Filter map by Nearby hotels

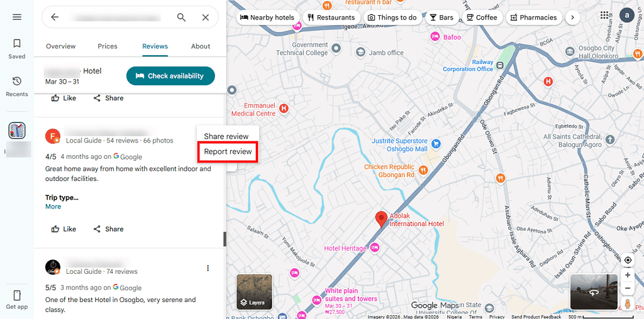267,18
